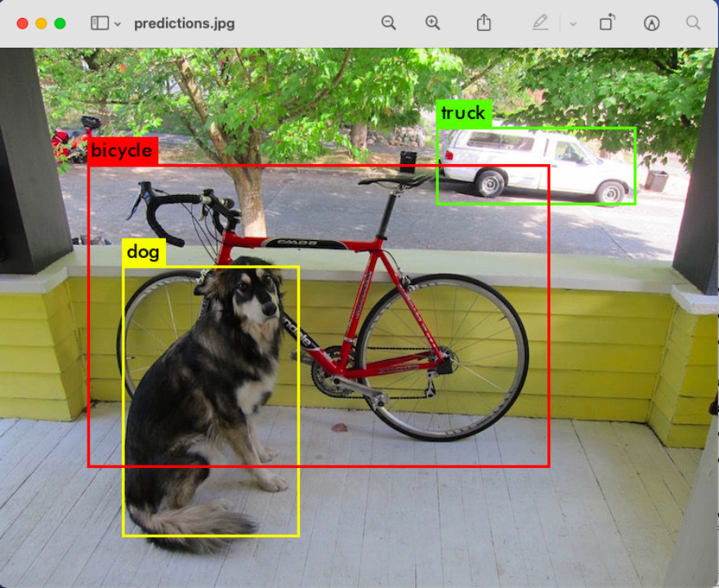
Task: Toggle the sidebar view button
Action: pos(100,23)
